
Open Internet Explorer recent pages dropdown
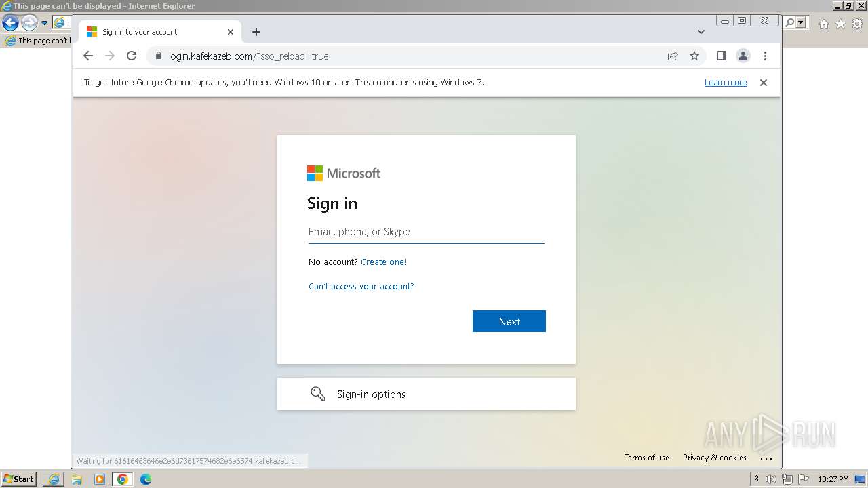pyautogui.click(x=44, y=23)
